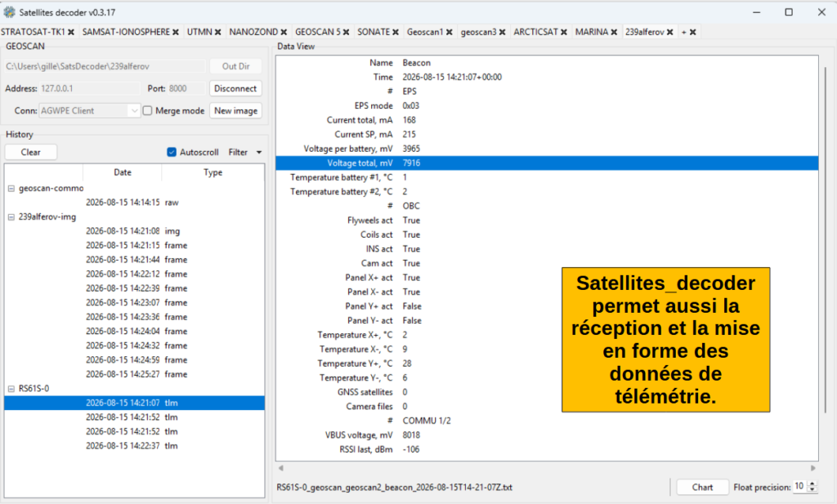
Task: Select the ARCTICSAT tab
Action: coord(536,32)
